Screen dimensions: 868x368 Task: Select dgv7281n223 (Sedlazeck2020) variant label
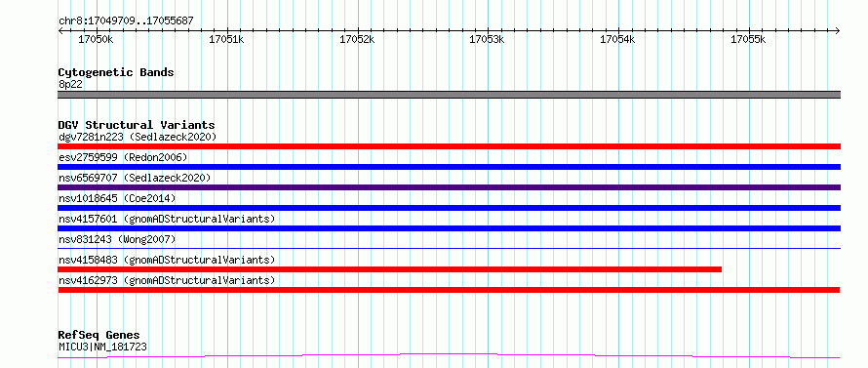pos(138,137)
